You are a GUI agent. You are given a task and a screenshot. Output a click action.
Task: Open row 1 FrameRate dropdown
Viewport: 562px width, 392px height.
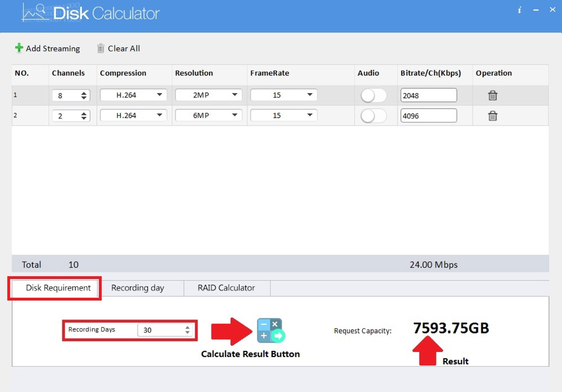click(283, 95)
